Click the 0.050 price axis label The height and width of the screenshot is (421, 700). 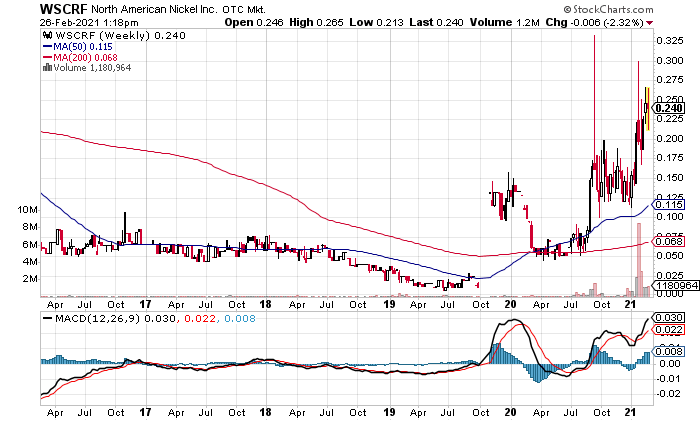click(x=670, y=255)
